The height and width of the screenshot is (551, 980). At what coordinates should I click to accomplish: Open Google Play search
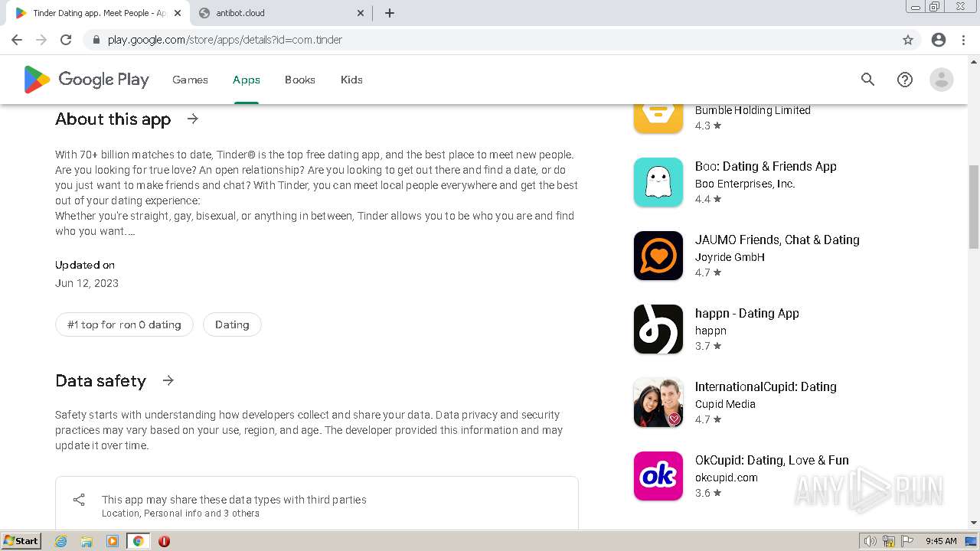click(x=867, y=80)
